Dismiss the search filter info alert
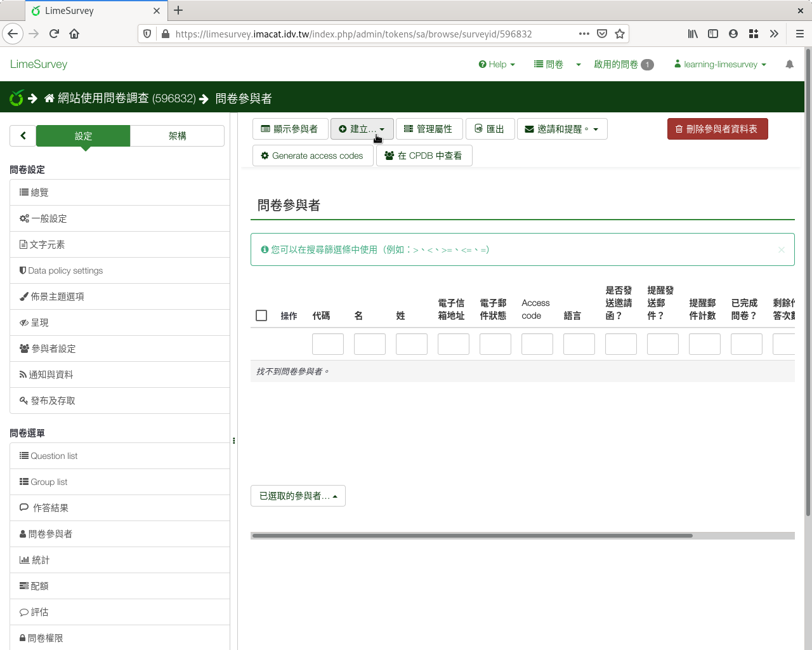Screen dimensions: 812x650 [x=782, y=249]
